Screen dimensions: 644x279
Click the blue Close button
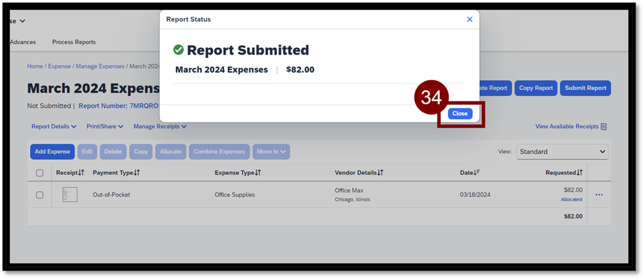(x=460, y=114)
